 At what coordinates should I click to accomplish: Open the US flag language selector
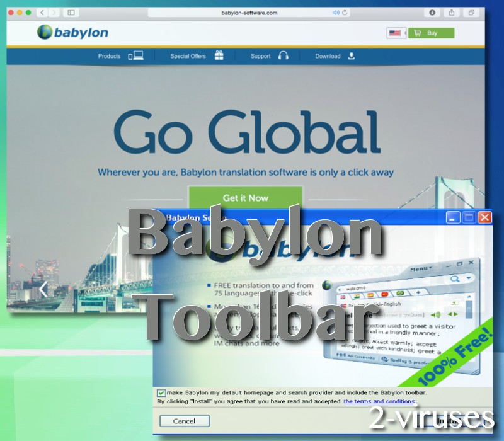point(396,33)
